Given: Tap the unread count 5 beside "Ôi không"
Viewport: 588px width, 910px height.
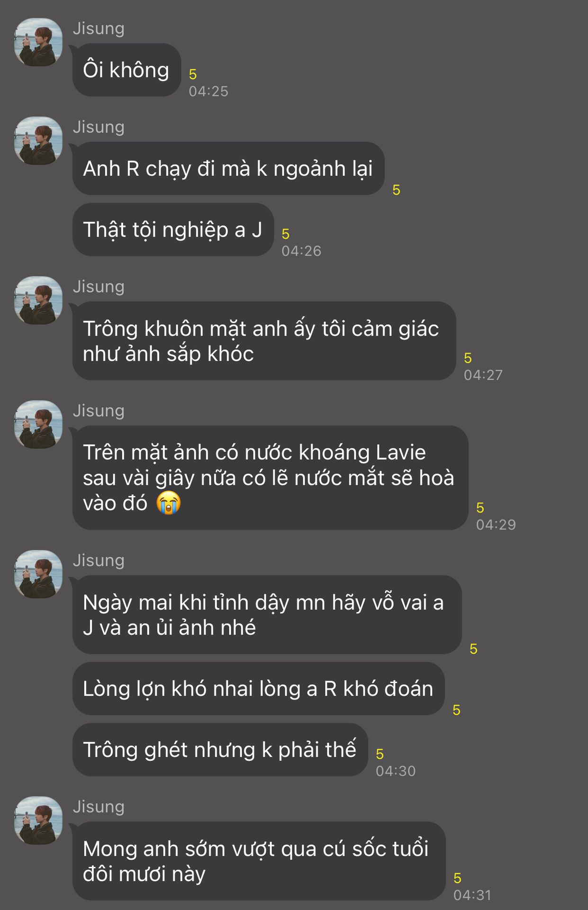Looking at the screenshot, I should pos(193,74).
